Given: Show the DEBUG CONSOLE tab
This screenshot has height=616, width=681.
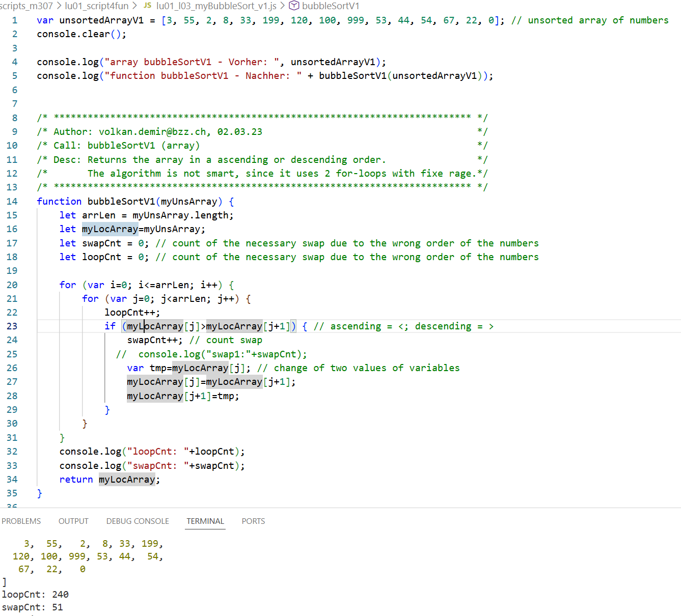Looking at the screenshot, I should click(x=138, y=521).
